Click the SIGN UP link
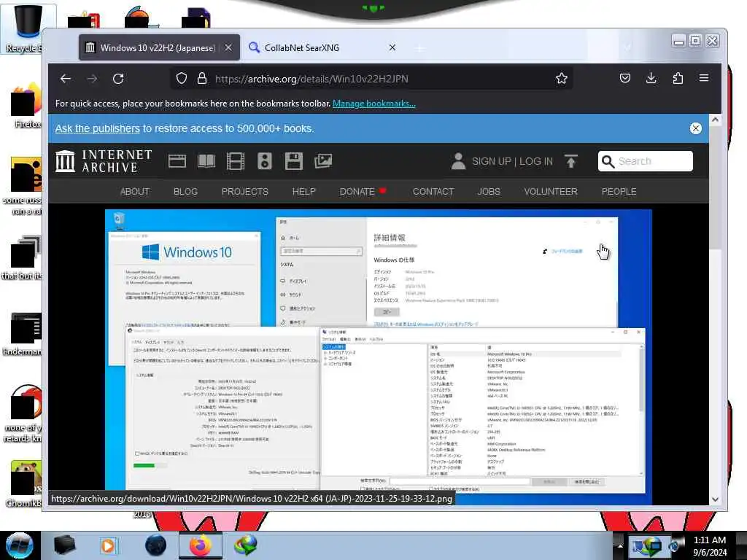 click(491, 161)
